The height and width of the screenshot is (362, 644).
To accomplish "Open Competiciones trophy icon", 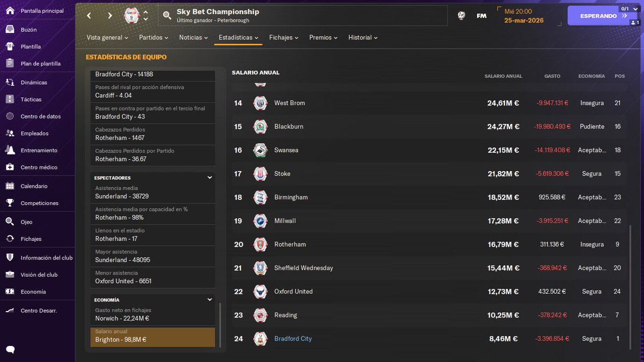I will point(10,203).
